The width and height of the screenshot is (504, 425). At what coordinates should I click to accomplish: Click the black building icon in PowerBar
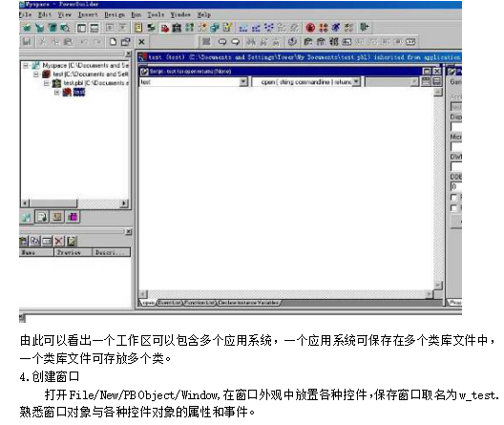point(177,28)
